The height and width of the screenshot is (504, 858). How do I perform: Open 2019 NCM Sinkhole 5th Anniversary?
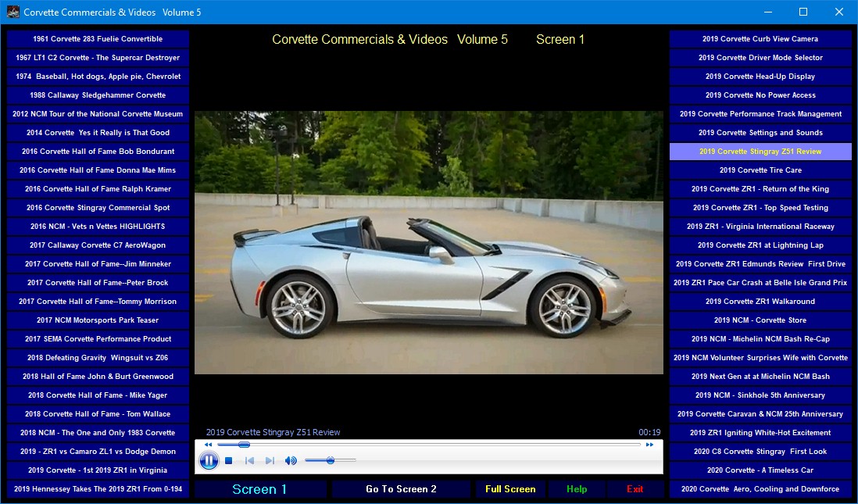click(760, 395)
